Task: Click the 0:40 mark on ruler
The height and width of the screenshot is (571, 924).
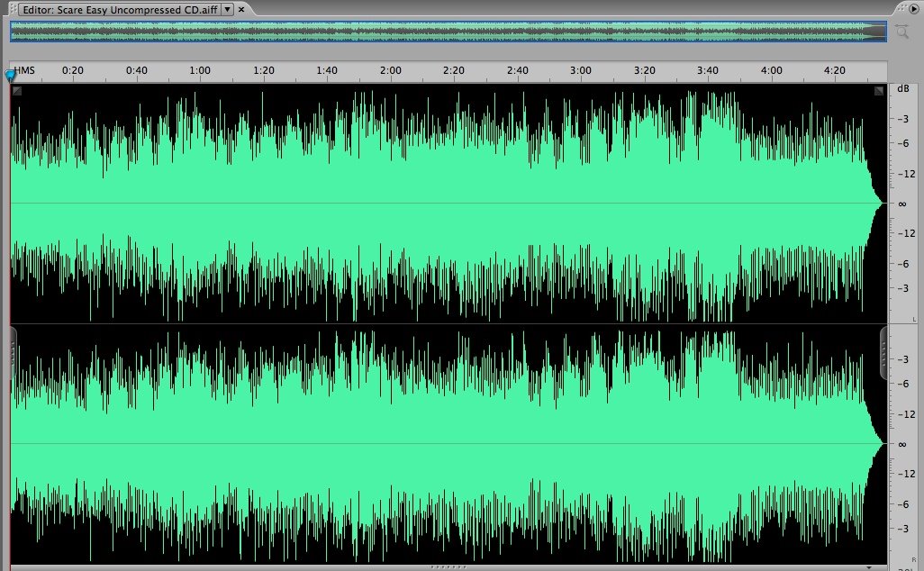Action: 137,70
